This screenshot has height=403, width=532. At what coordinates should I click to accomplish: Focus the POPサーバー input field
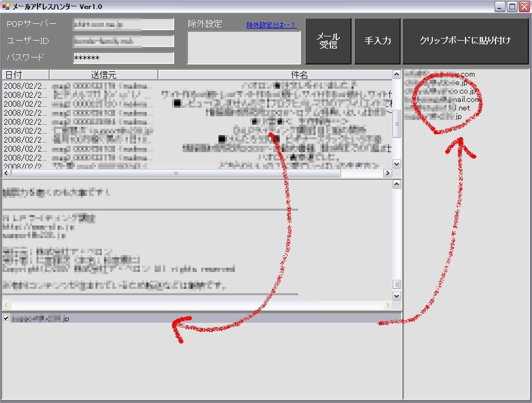point(123,24)
